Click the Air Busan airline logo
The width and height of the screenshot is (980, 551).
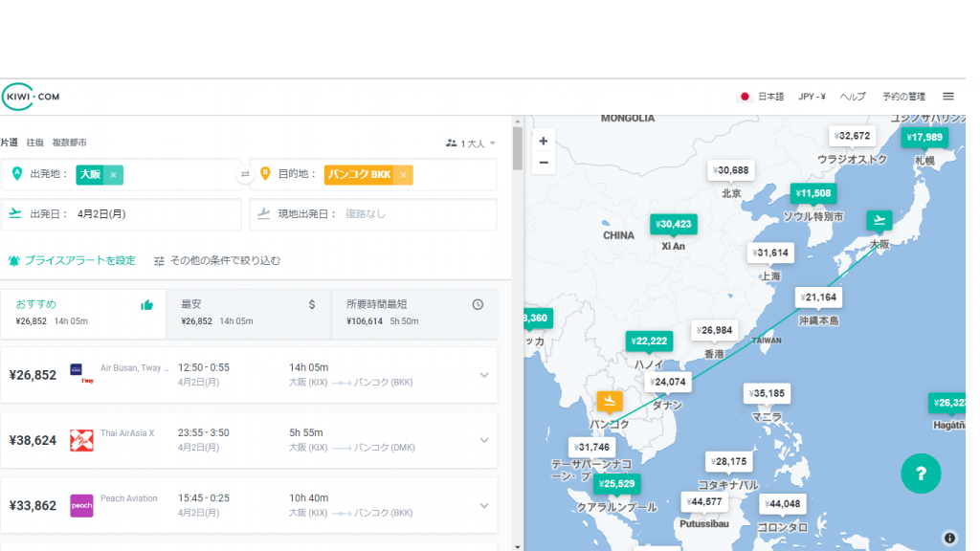pos(76,370)
